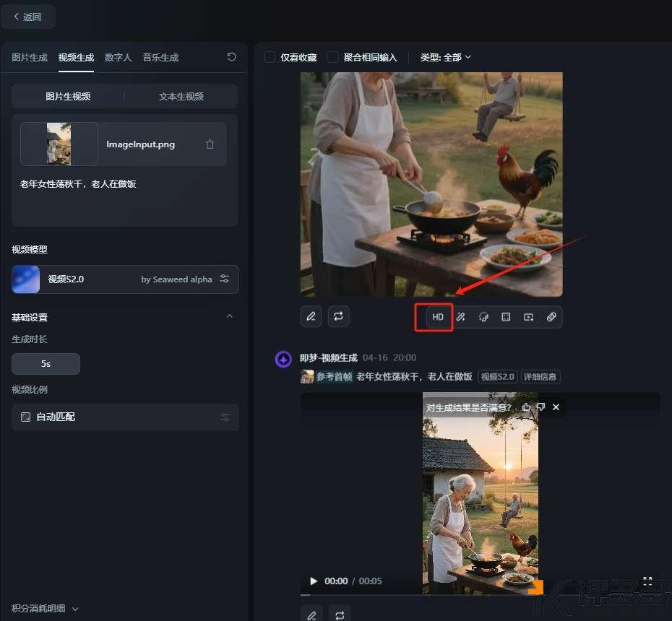Click the paperclip attachment icon on the toolbar
The image size is (672, 621).
(x=552, y=317)
